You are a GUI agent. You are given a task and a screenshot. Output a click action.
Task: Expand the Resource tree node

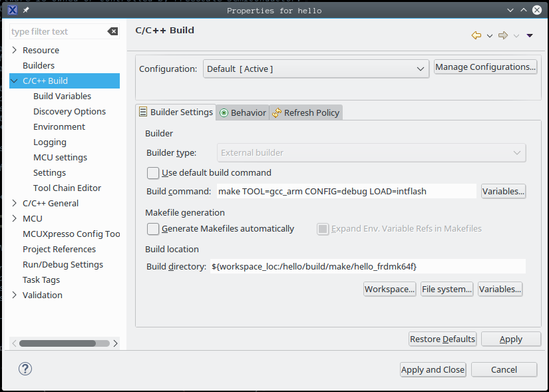(x=15, y=50)
